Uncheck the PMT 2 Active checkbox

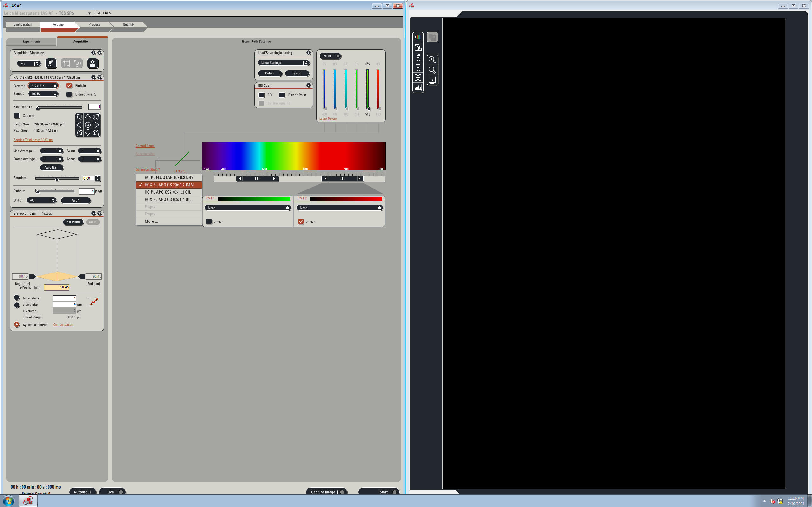(301, 221)
